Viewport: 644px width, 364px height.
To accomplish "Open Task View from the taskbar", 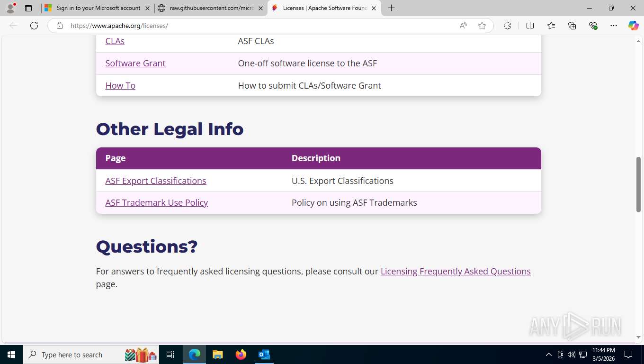I will pyautogui.click(x=170, y=355).
